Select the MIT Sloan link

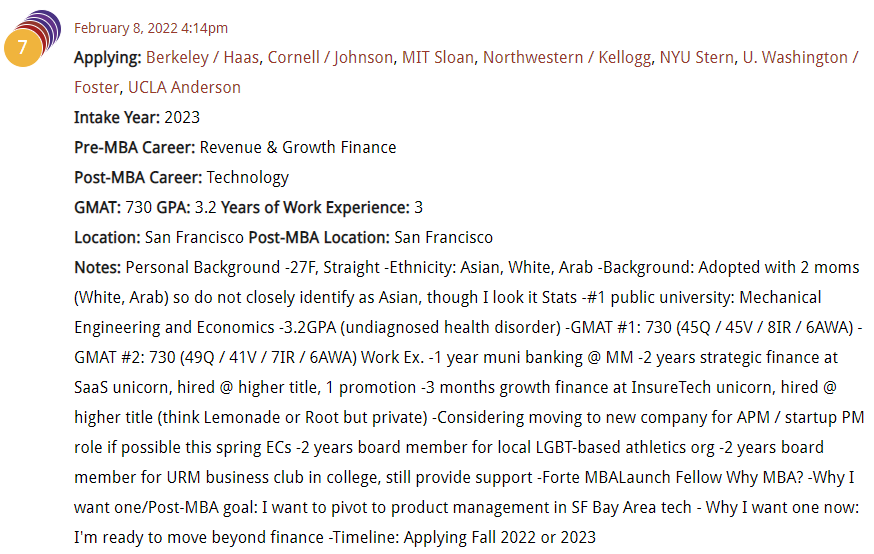pyautogui.click(x=438, y=57)
